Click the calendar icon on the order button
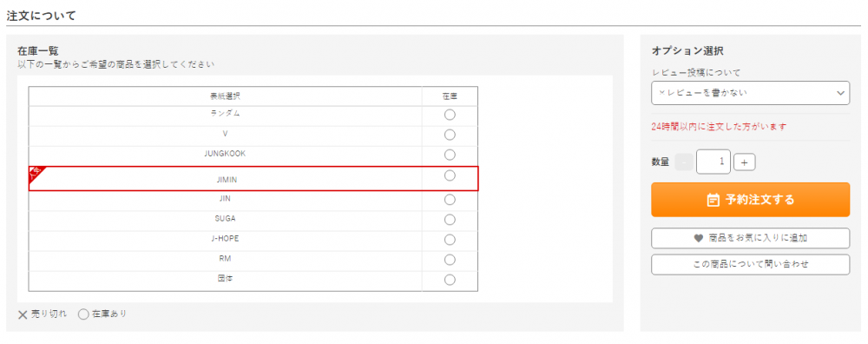The image size is (868, 344). coord(713,200)
